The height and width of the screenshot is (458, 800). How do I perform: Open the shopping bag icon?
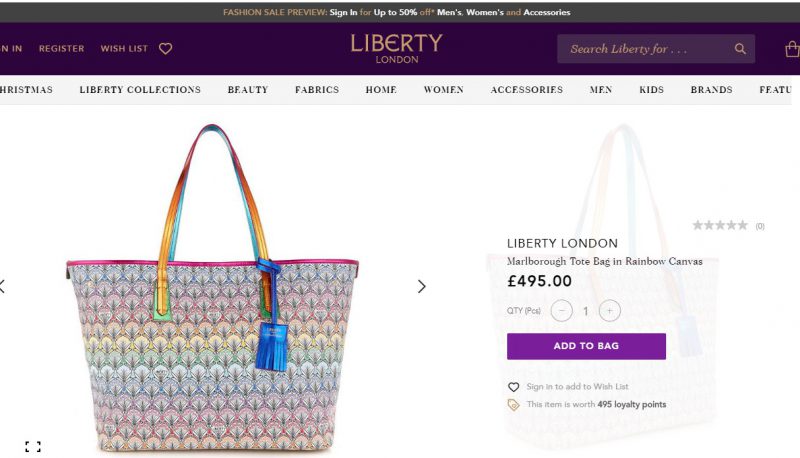tap(792, 49)
